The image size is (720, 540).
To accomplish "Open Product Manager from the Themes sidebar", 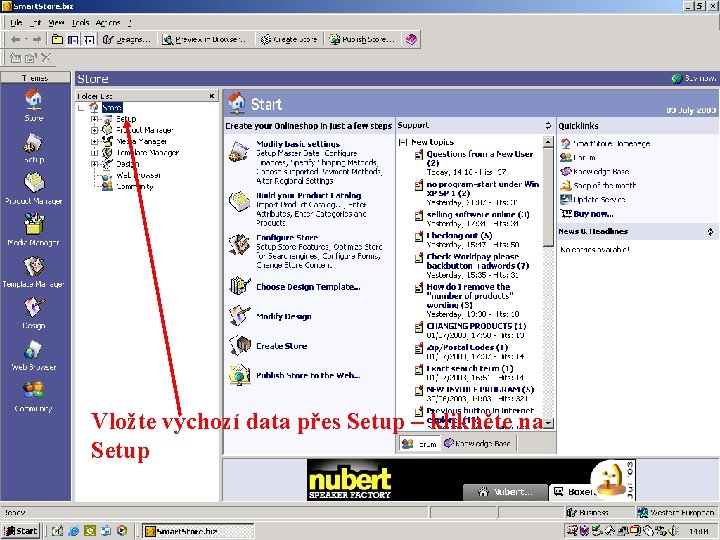I will 34,189.
